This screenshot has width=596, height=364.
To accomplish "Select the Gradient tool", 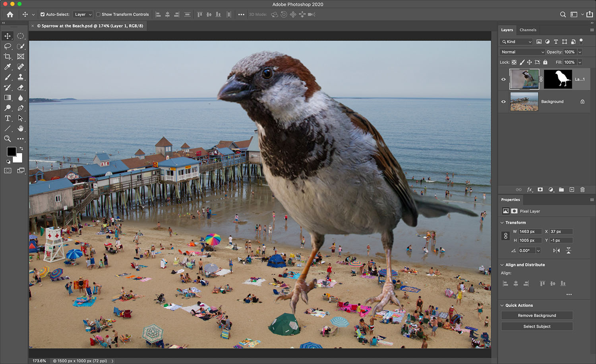I will [8, 98].
